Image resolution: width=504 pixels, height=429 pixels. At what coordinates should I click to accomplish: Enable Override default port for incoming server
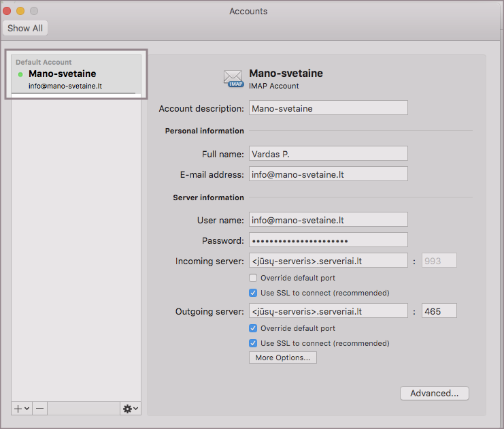coord(253,278)
